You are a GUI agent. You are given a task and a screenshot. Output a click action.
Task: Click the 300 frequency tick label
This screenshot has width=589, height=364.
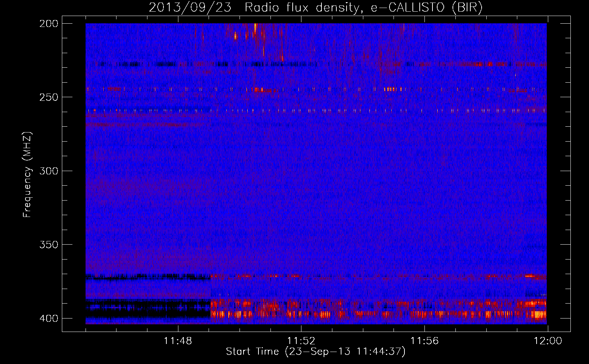[48, 171]
